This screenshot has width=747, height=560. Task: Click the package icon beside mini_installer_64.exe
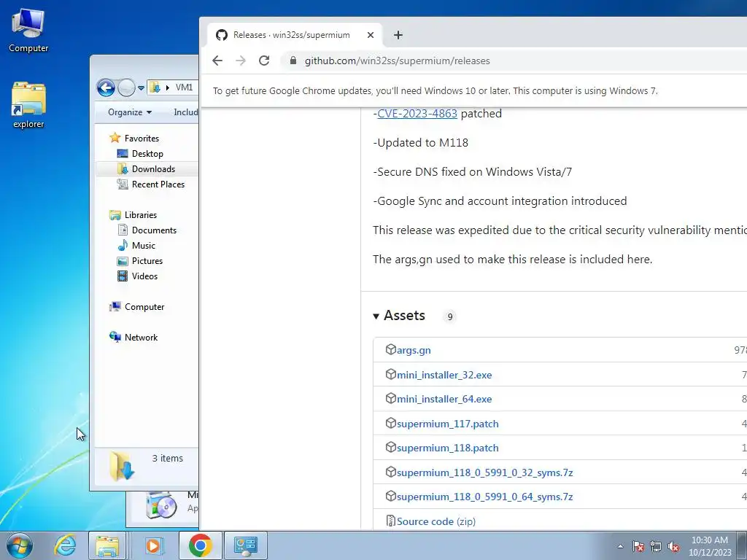coord(391,399)
